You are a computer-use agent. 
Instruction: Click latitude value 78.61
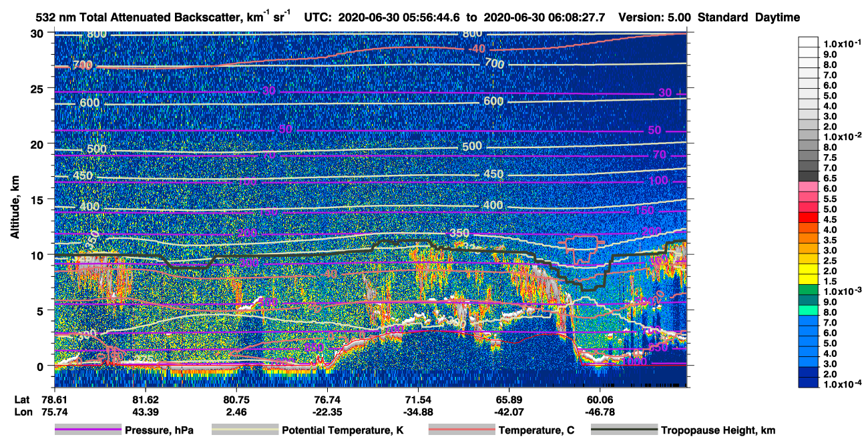pos(54,399)
